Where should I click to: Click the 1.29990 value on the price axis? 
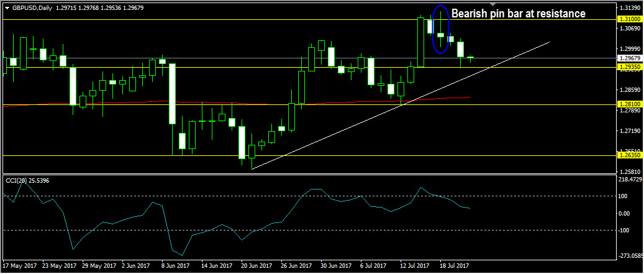coord(630,48)
